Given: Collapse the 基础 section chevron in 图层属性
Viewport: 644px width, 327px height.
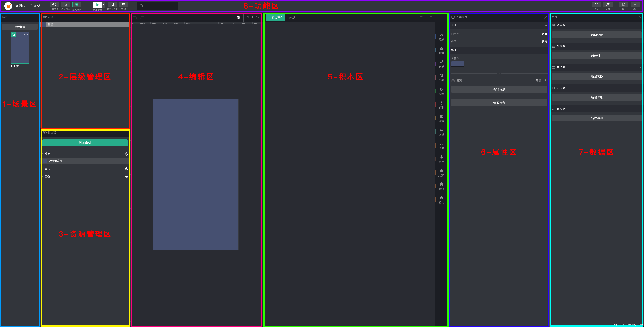Looking at the screenshot, I should point(546,26).
